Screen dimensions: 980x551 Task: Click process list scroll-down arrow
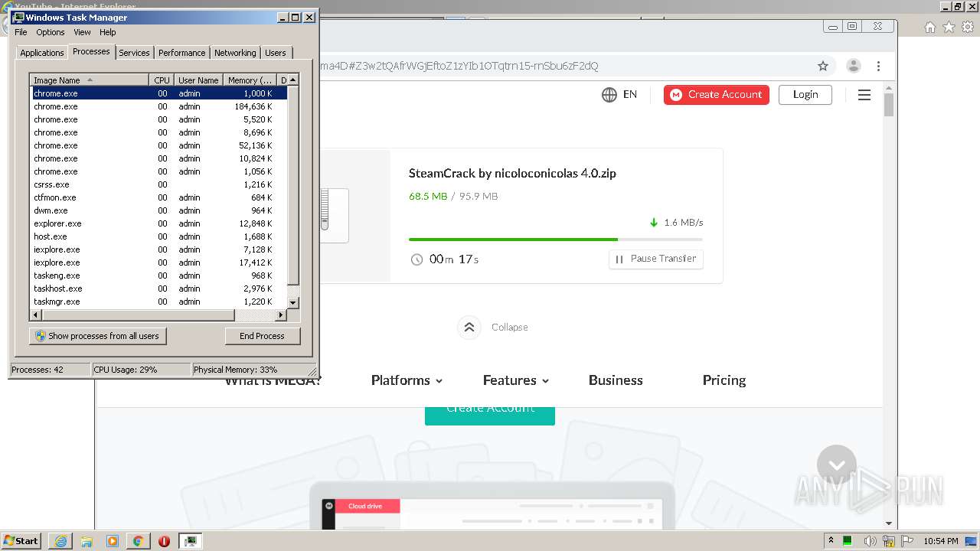click(293, 303)
